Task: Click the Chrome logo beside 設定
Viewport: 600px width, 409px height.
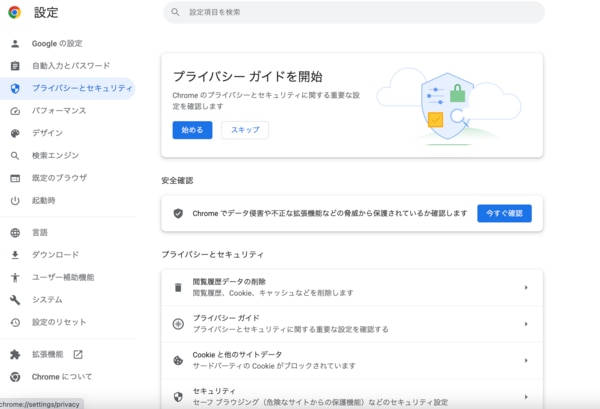Action: click(x=15, y=12)
